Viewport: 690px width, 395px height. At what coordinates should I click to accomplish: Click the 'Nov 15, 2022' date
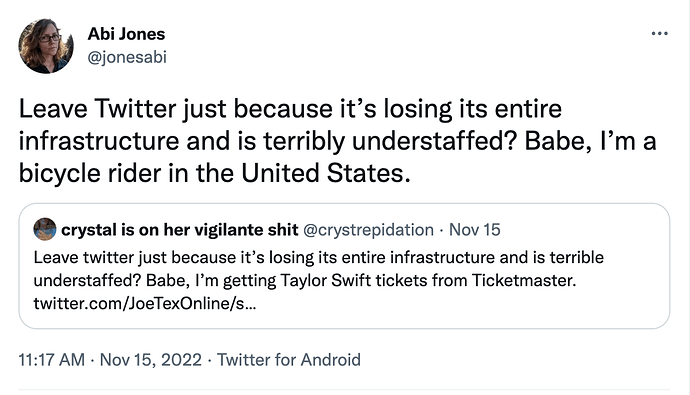tap(150, 360)
